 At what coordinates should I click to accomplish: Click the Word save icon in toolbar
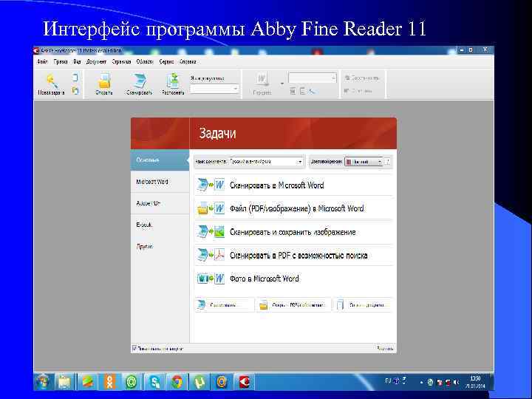[262, 80]
